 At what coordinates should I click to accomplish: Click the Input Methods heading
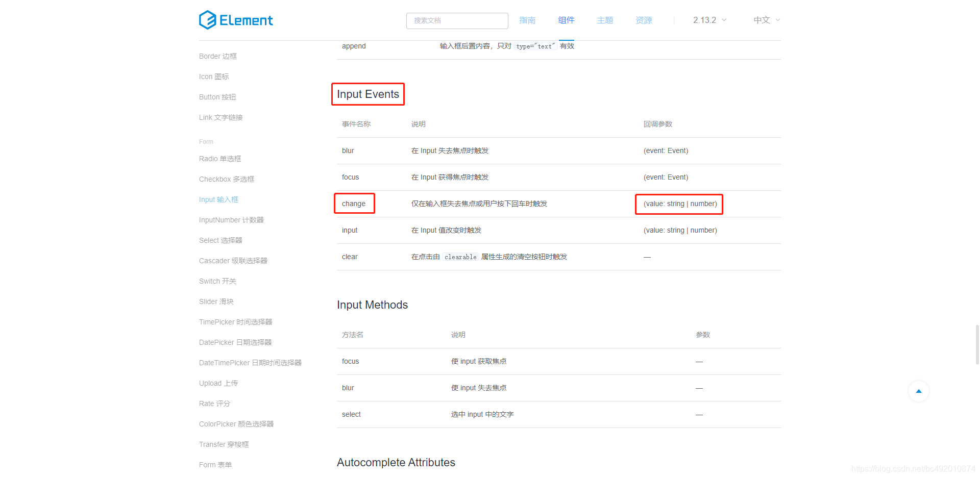[x=372, y=305]
